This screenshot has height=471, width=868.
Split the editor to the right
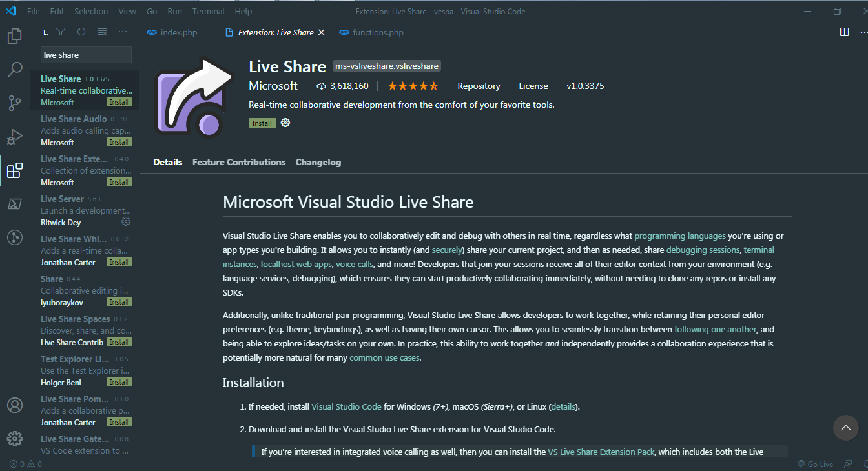coord(843,32)
